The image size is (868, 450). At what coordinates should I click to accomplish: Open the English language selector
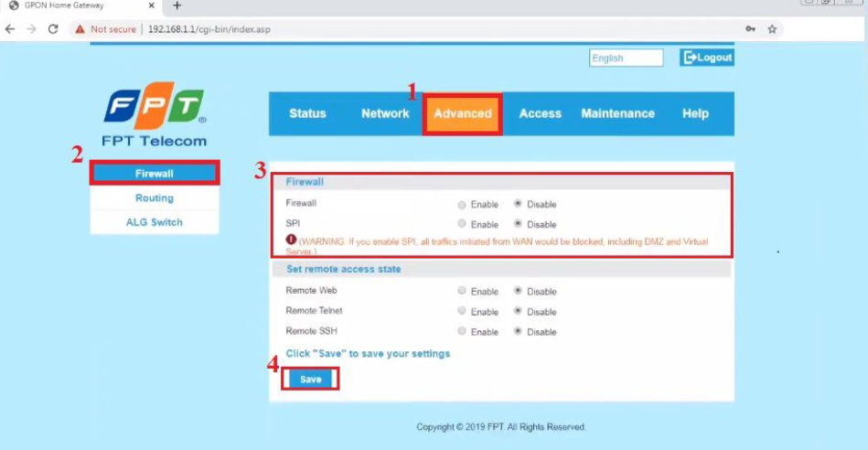click(627, 58)
